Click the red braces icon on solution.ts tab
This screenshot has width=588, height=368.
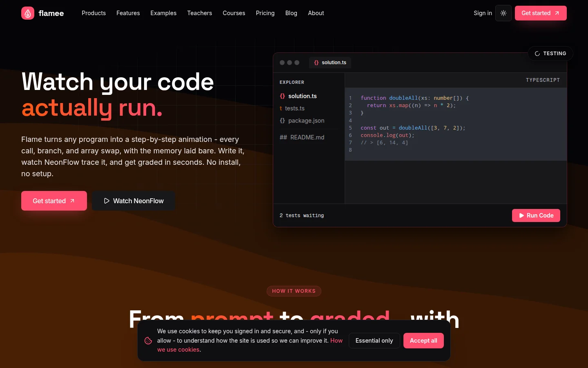316,63
